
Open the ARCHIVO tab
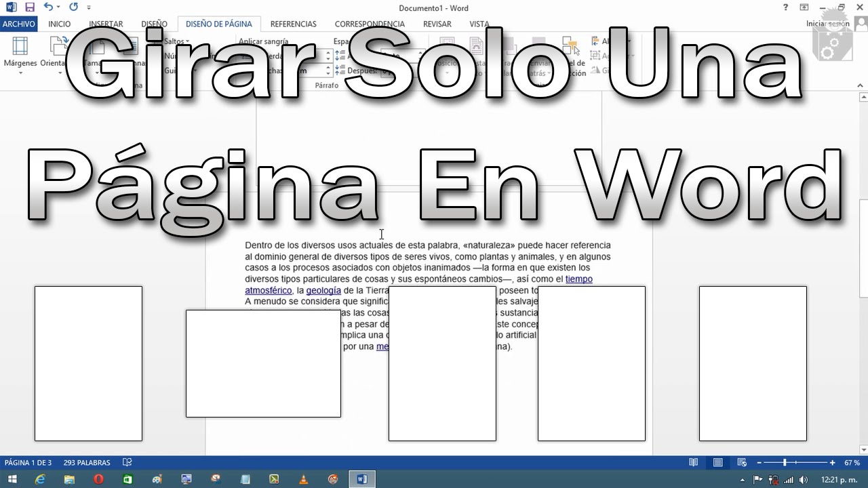(18, 24)
